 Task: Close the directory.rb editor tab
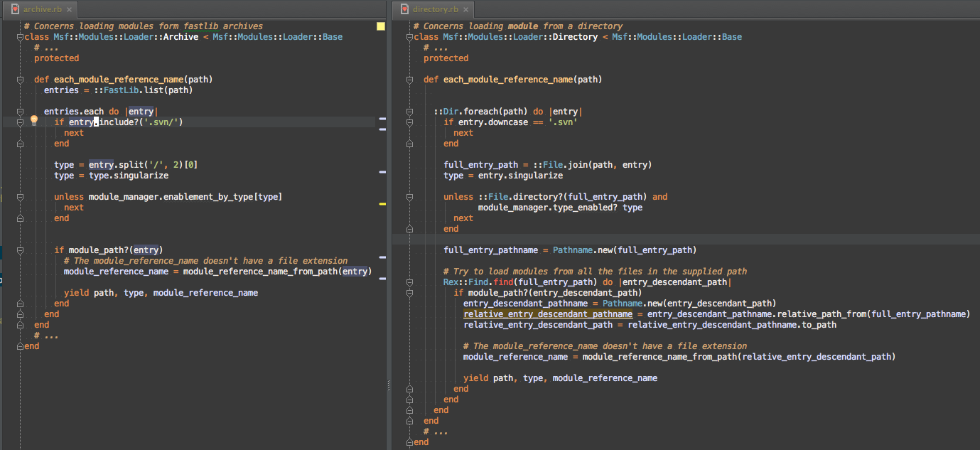pyautogui.click(x=465, y=9)
